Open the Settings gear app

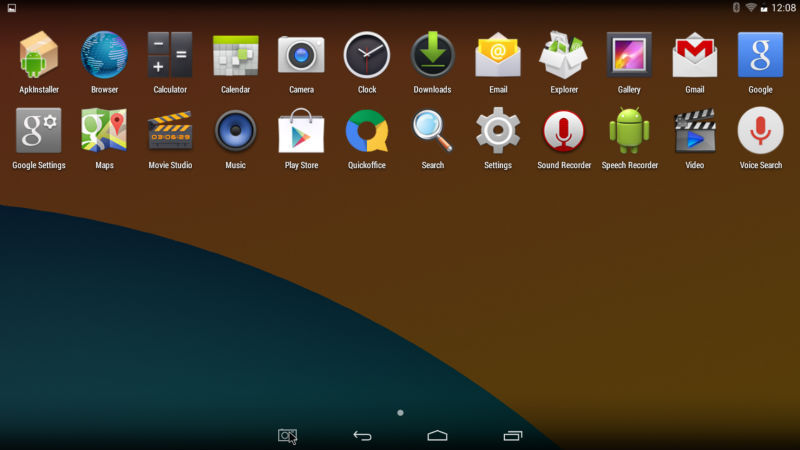click(x=498, y=131)
